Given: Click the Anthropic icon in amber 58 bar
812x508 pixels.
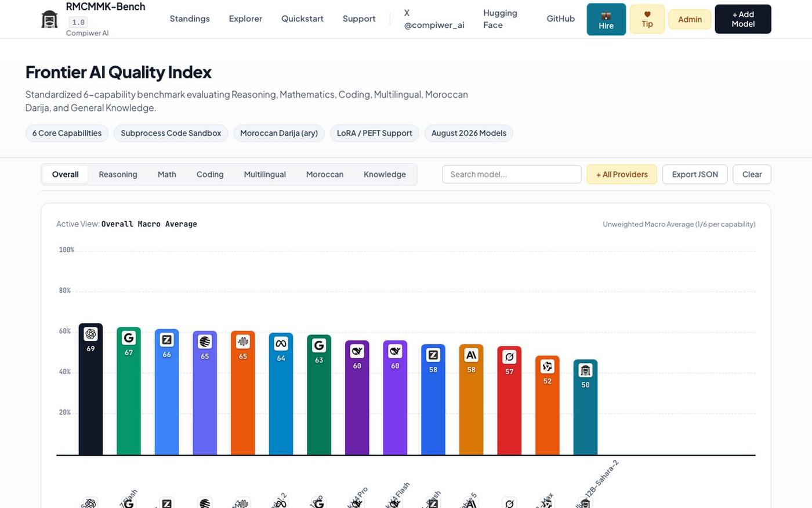Looking at the screenshot, I should coord(472,355).
